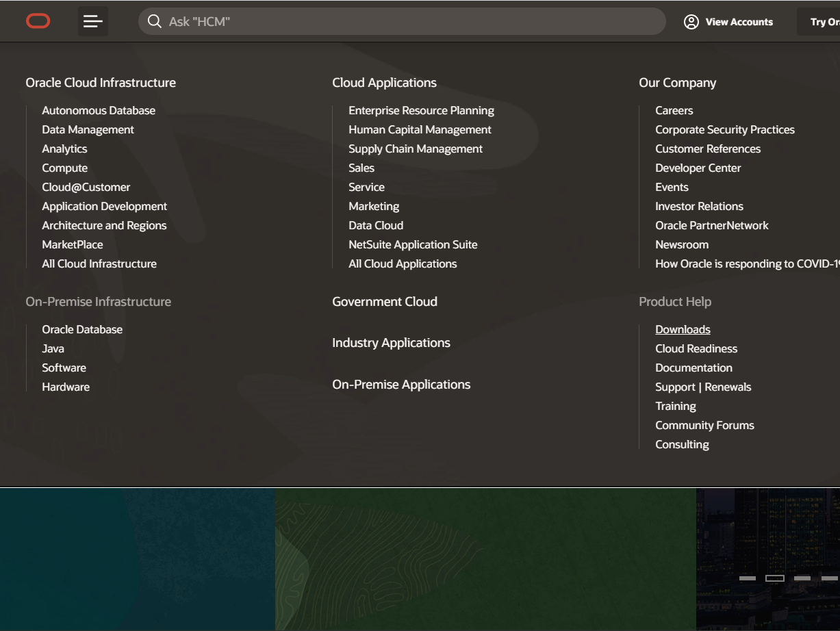Open the Newsroom link
The height and width of the screenshot is (631, 840).
tap(682, 245)
